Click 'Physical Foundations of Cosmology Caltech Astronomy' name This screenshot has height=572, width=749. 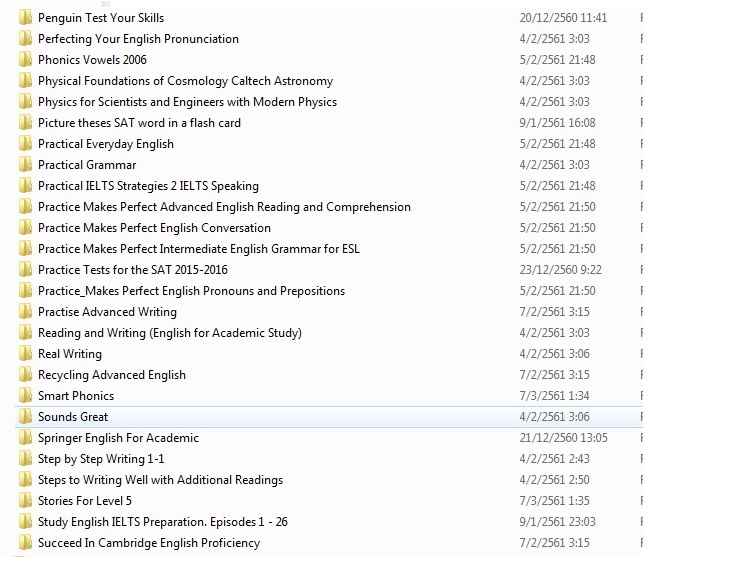pyautogui.click(x=185, y=81)
